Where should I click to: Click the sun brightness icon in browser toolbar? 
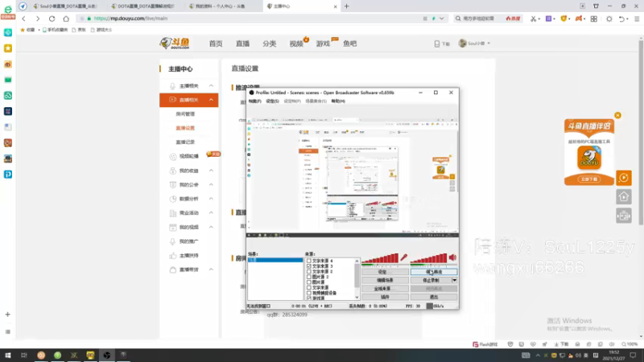pos(609,19)
